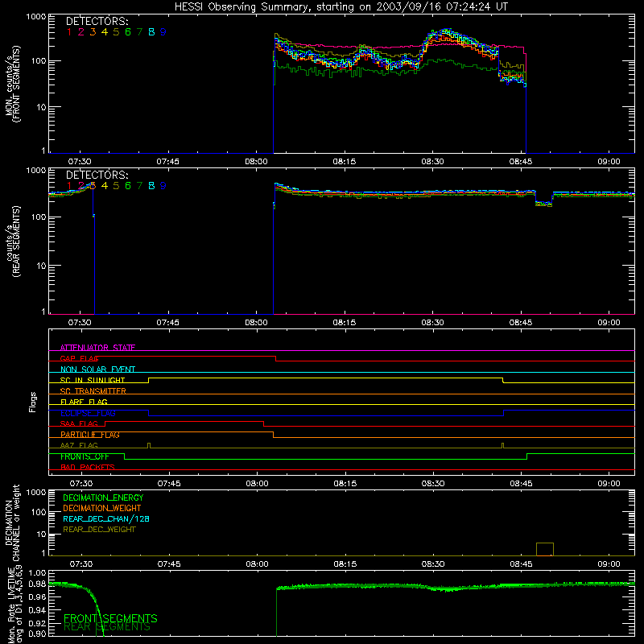This screenshot has width=644, height=644.
Task: Click the HESSI Observing Summary title text
Action: click(x=341, y=7)
